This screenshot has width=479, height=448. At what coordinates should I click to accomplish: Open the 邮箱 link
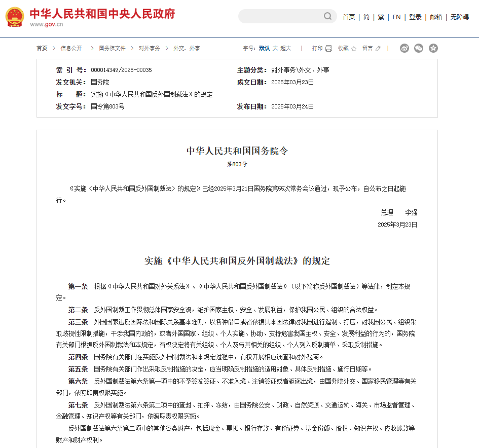[435, 16]
